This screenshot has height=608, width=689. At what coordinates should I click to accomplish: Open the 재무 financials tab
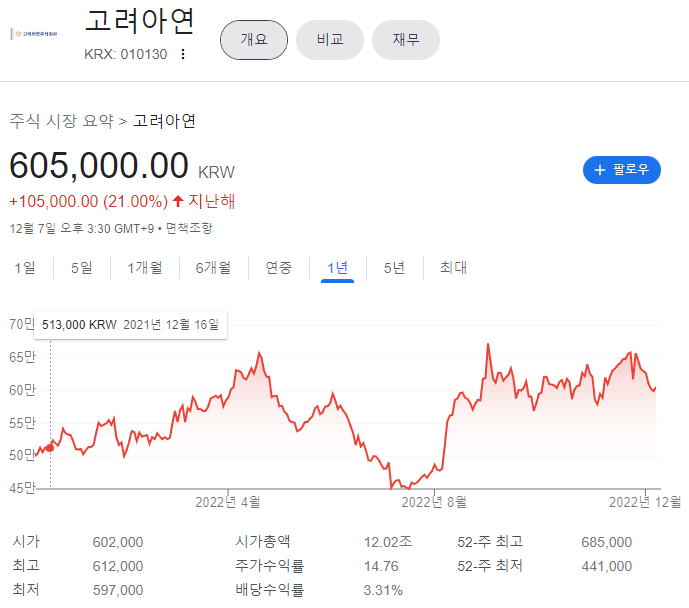[x=406, y=40]
